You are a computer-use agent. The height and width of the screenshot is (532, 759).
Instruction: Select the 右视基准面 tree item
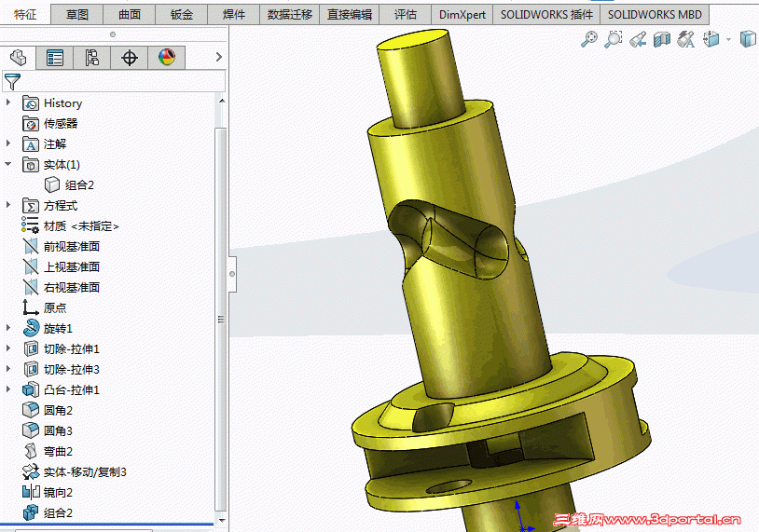pos(62,287)
